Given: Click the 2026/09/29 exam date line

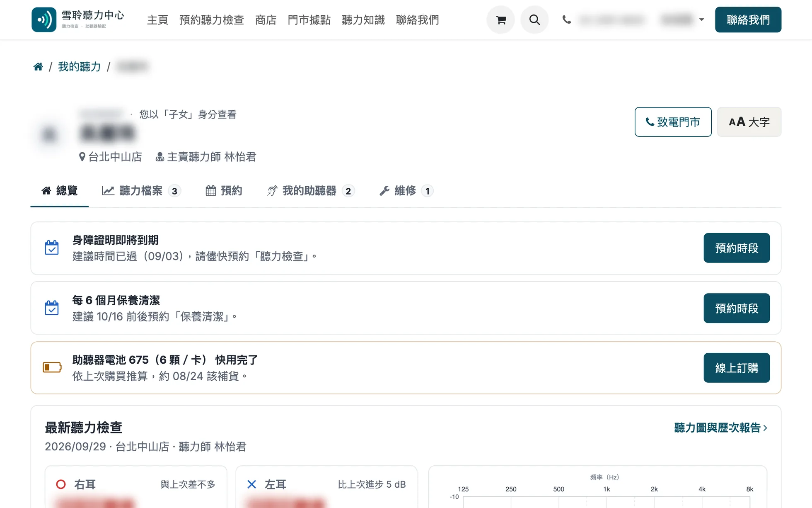Looking at the screenshot, I should pos(145,447).
